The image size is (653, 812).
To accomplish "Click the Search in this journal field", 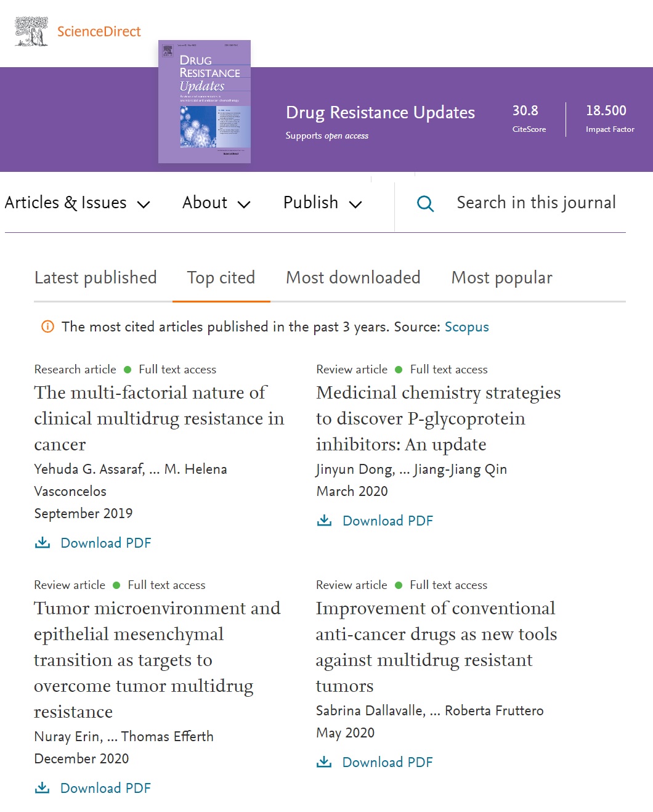I will (535, 203).
